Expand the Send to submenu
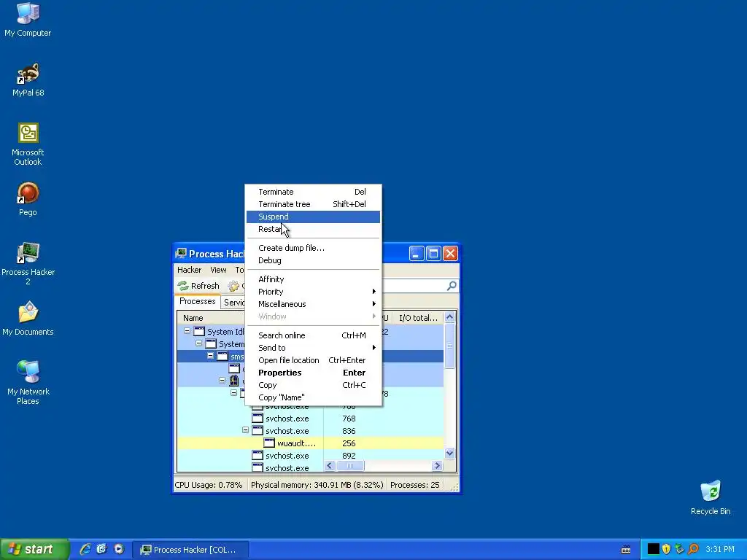Screen dimensions: 747x560 (313, 348)
